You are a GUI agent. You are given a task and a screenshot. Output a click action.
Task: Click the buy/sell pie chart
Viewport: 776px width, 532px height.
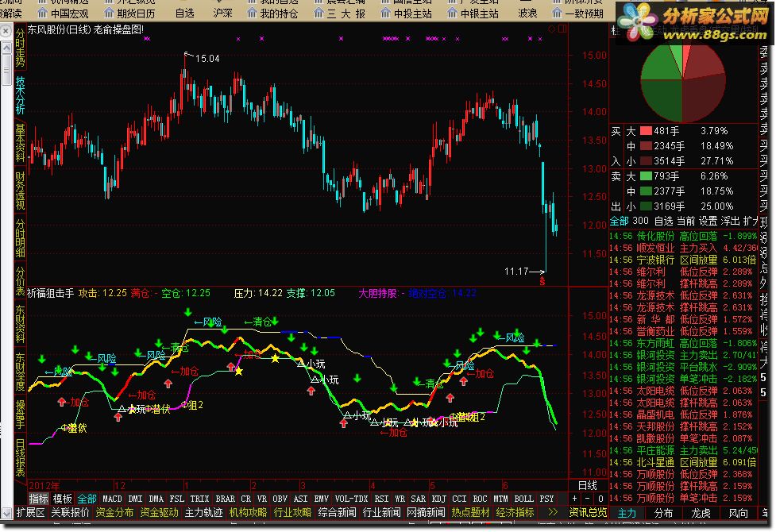click(683, 81)
